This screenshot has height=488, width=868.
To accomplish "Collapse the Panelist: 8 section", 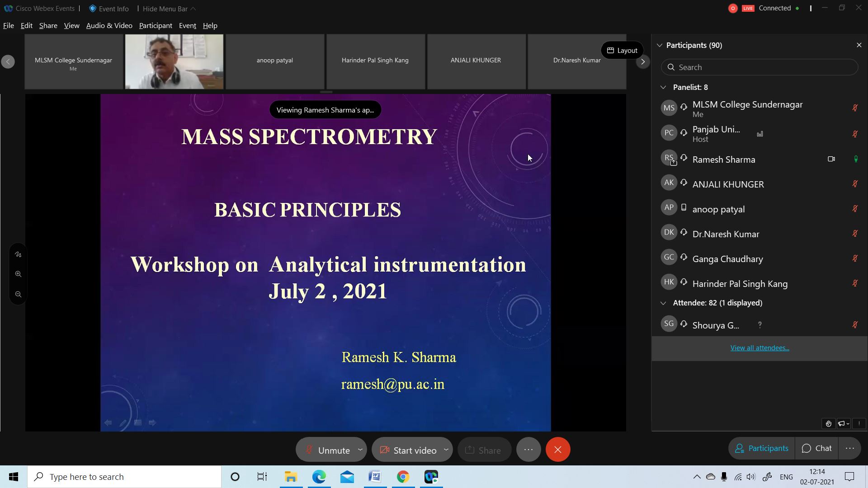I will pyautogui.click(x=663, y=87).
